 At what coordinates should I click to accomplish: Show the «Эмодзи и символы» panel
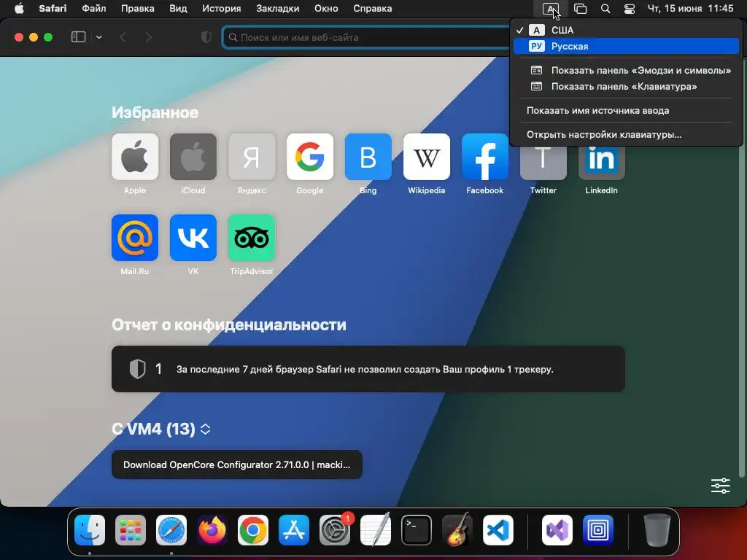coord(626,71)
